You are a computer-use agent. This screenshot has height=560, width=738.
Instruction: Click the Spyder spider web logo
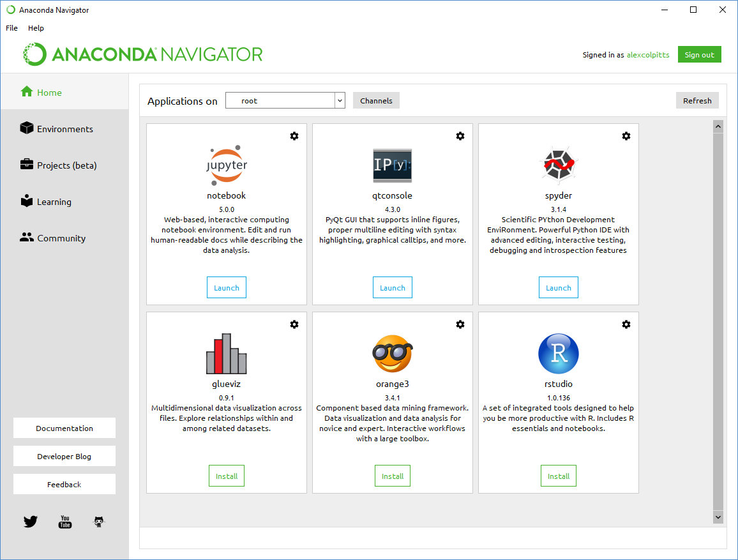tap(558, 165)
